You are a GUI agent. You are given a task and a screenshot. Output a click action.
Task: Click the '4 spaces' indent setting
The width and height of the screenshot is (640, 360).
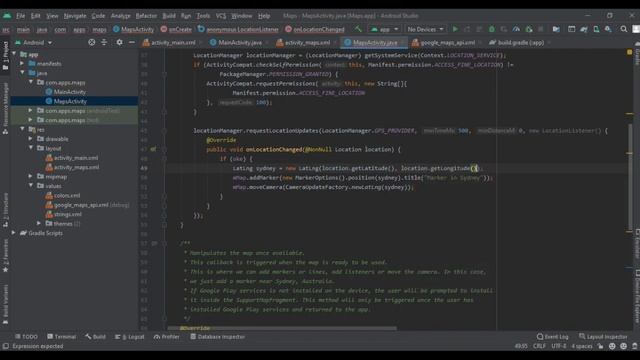(581, 346)
